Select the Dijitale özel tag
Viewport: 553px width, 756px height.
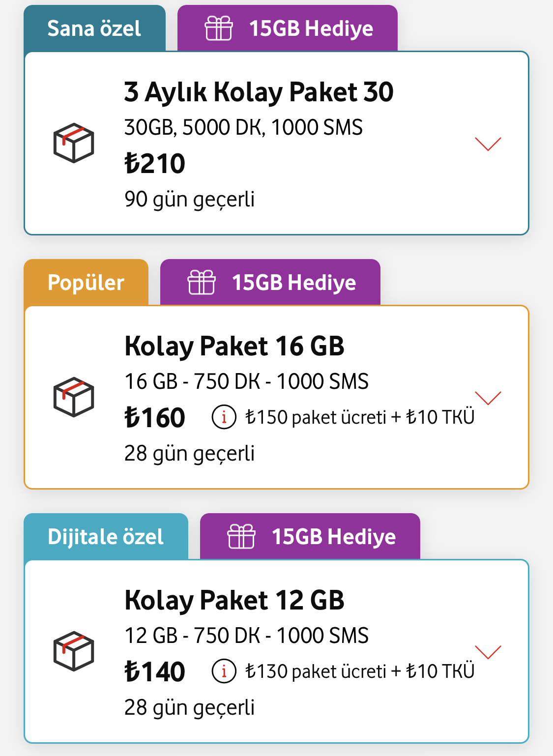[x=106, y=536]
